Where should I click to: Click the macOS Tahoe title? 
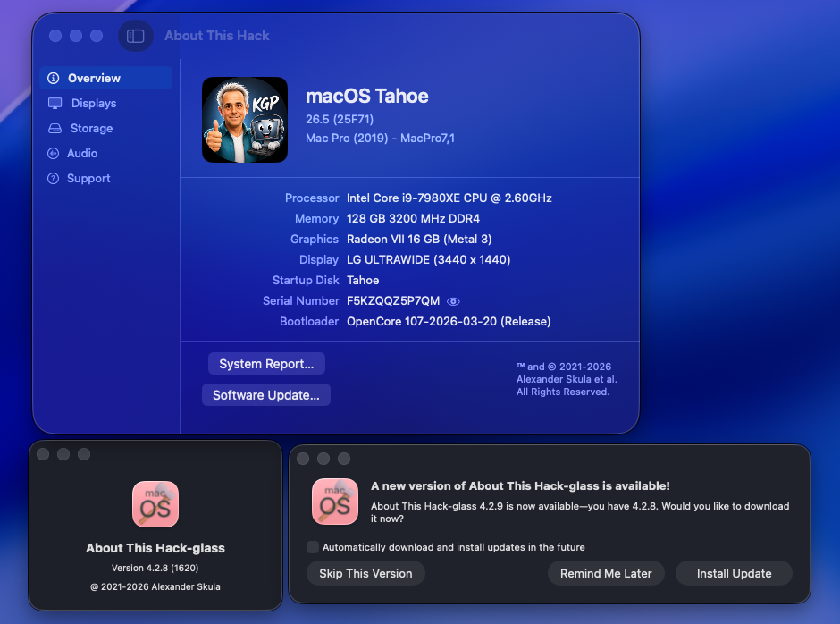[367, 96]
